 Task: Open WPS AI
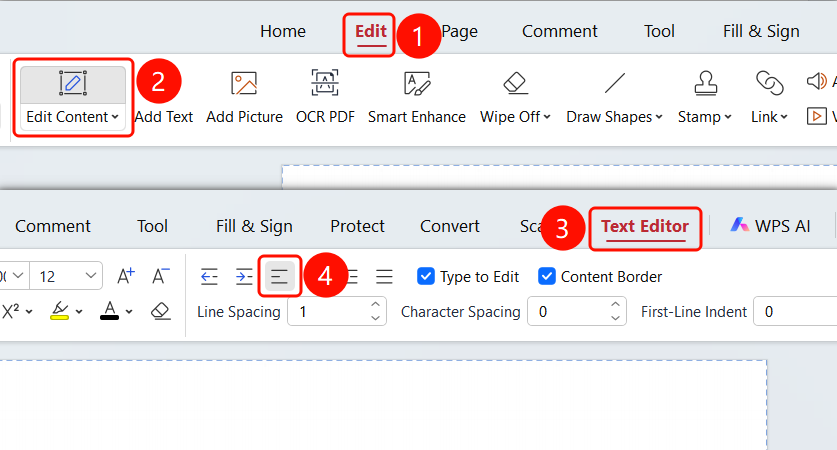770,226
